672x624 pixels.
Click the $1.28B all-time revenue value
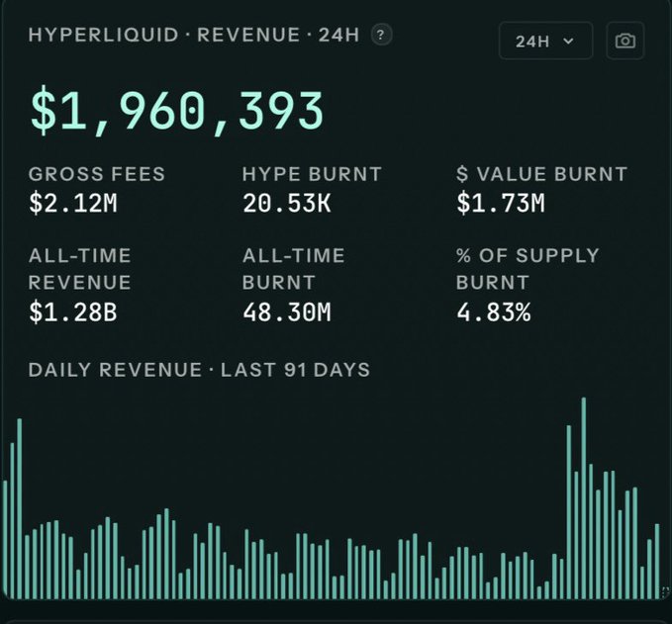click(73, 312)
